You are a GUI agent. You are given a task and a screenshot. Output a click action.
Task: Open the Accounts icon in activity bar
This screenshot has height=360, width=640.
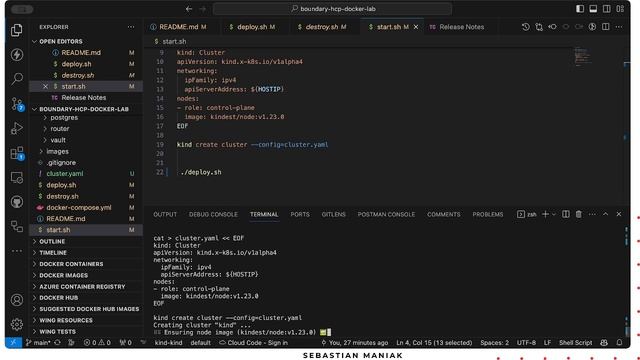17,300
